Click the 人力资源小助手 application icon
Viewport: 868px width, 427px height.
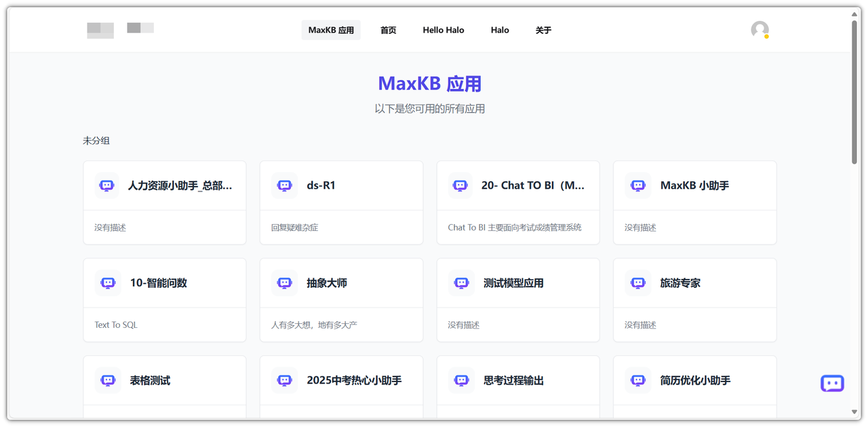(x=106, y=185)
